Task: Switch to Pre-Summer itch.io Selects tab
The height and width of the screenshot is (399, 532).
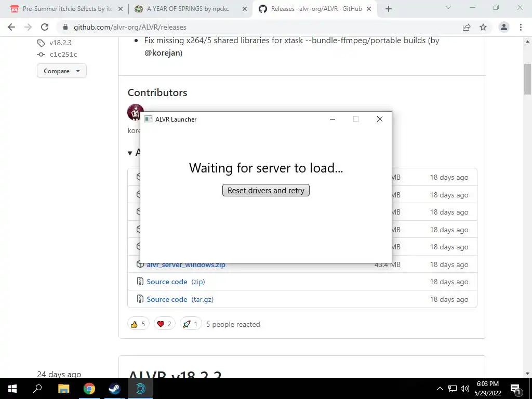Action: pos(66,9)
